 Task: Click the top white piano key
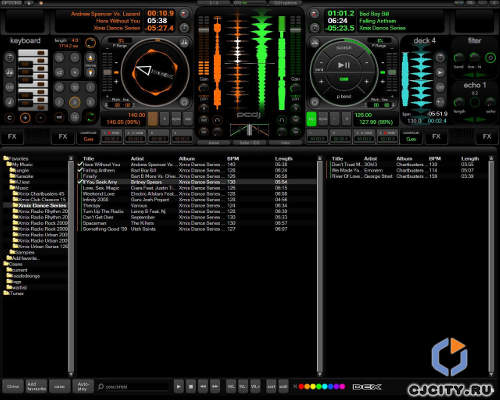click(x=33, y=53)
